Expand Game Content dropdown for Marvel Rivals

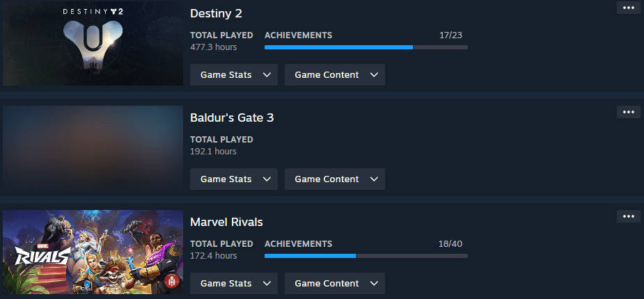(x=335, y=284)
